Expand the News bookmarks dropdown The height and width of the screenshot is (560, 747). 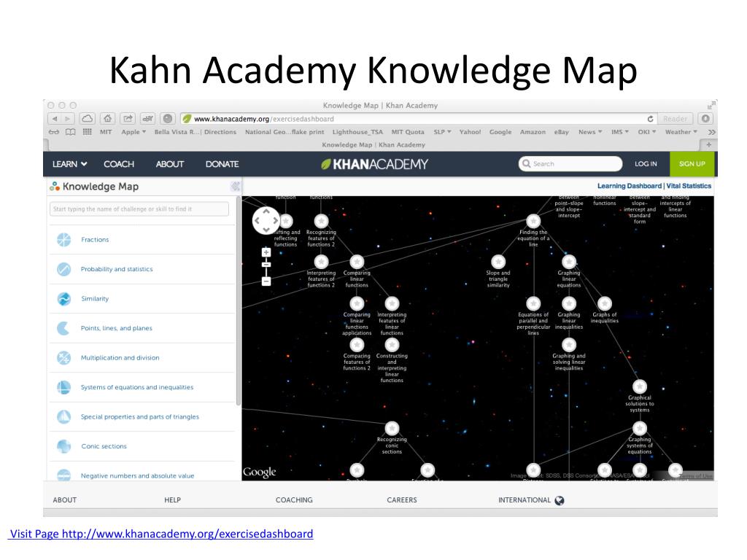[x=590, y=132]
